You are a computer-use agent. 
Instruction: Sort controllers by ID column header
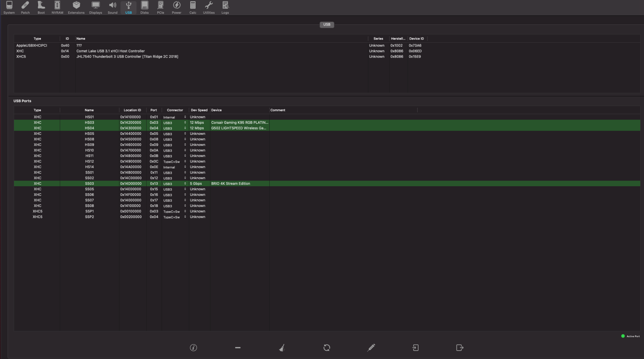tap(67, 39)
